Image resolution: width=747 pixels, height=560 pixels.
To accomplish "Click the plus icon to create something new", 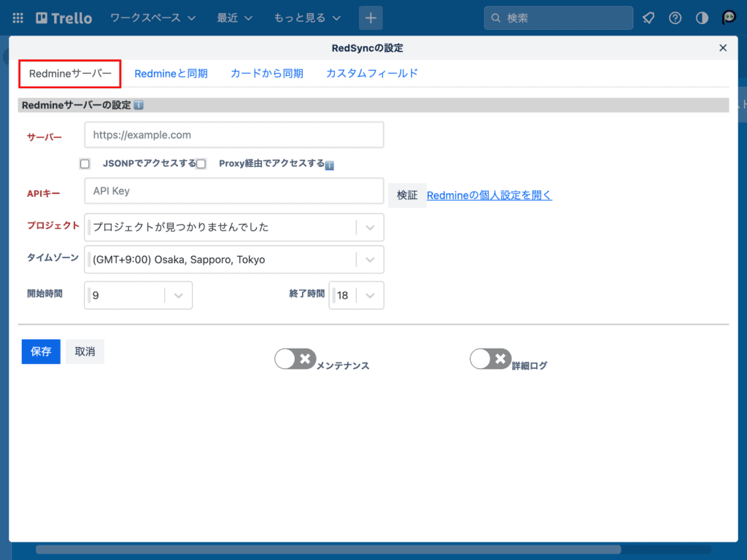I will [x=371, y=17].
